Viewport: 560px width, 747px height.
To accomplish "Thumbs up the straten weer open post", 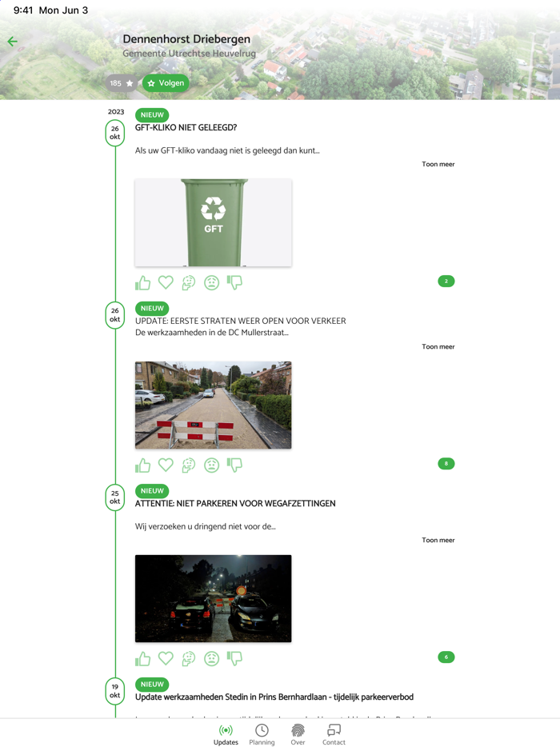I will pos(142,465).
